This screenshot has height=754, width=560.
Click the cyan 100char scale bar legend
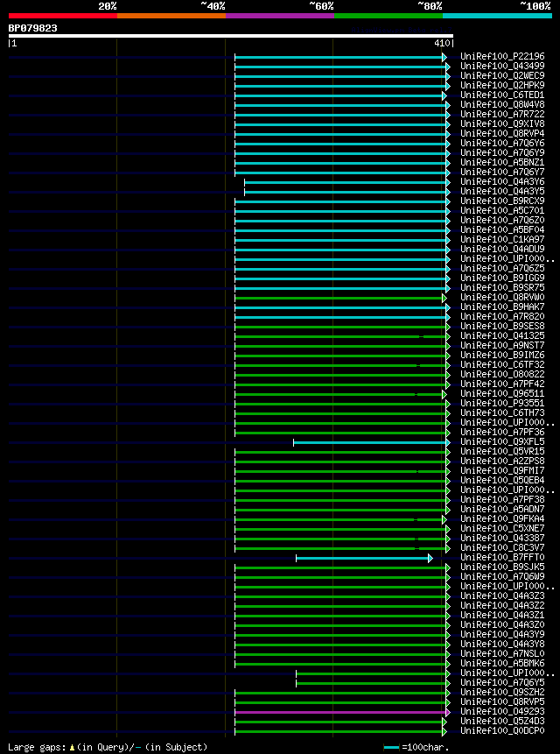click(391, 747)
